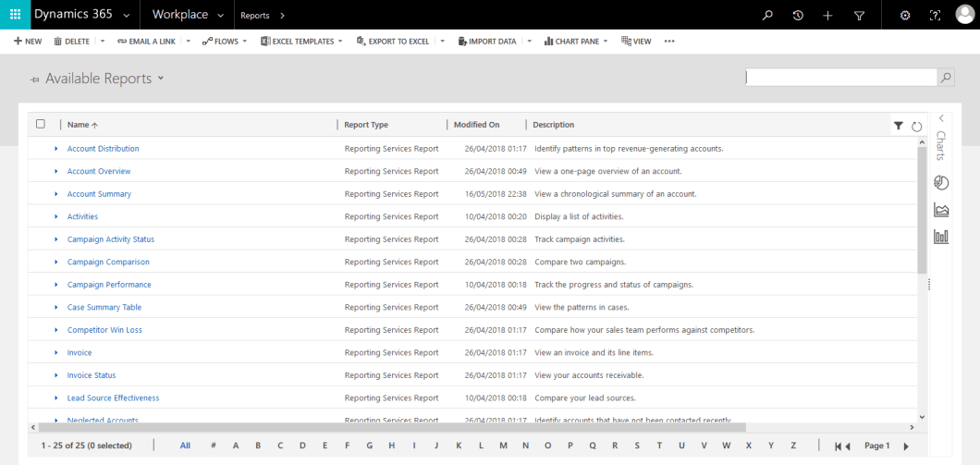
Task: Click the plus quick create icon
Action: (827, 16)
